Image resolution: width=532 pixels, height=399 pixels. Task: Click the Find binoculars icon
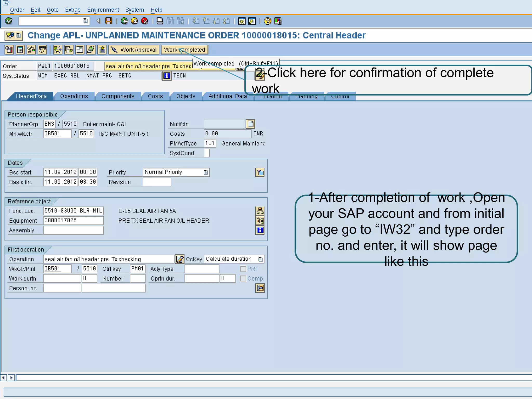pos(170,21)
